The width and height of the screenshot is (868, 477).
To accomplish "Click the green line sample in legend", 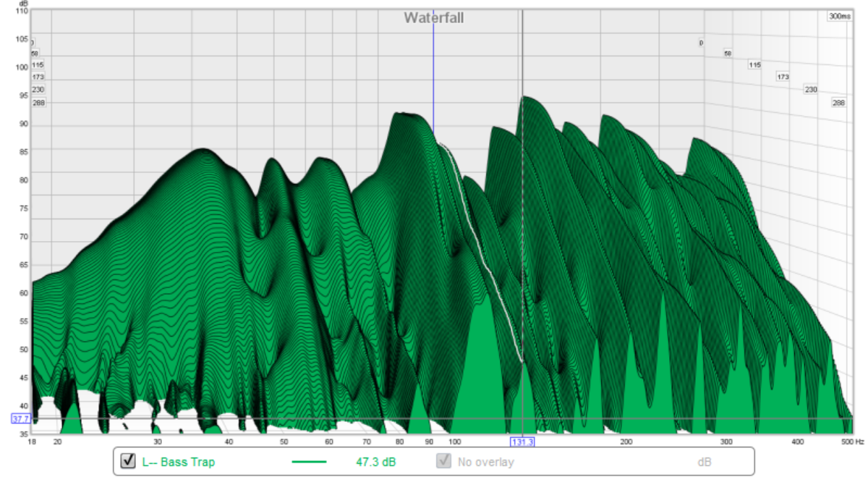I will (x=309, y=461).
